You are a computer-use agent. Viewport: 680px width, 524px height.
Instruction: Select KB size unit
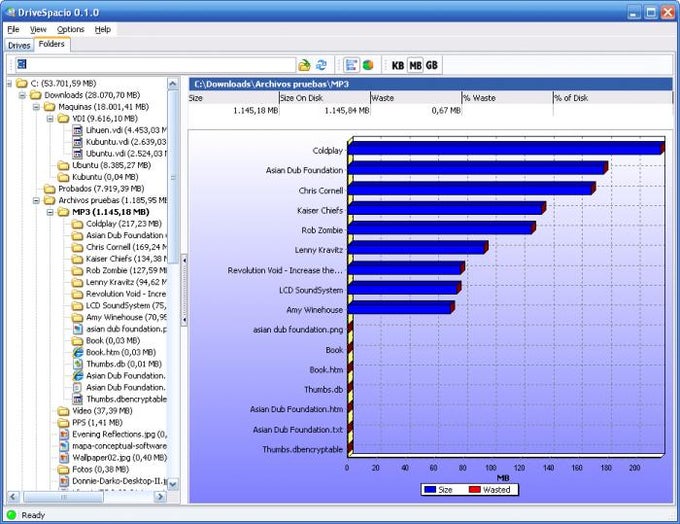pyautogui.click(x=398, y=66)
